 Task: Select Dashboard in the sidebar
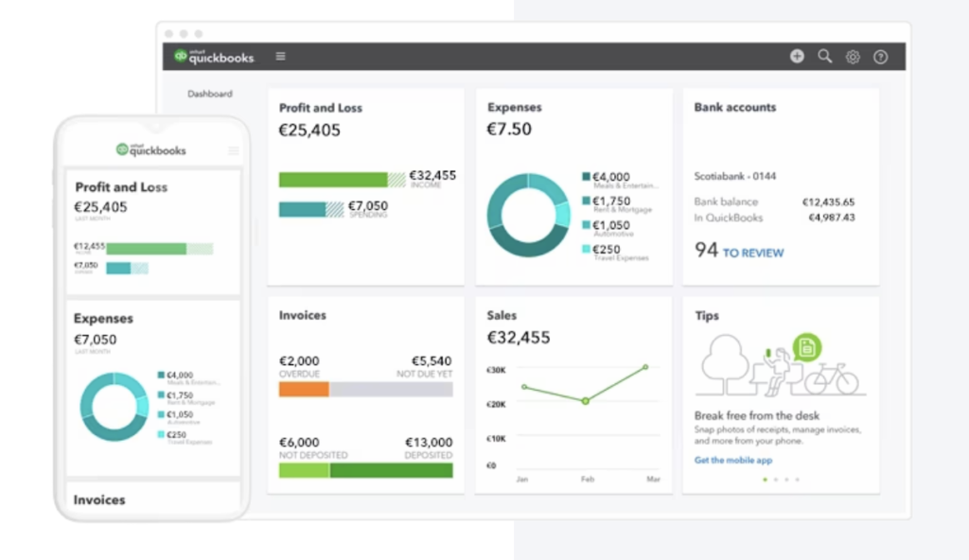210,94
